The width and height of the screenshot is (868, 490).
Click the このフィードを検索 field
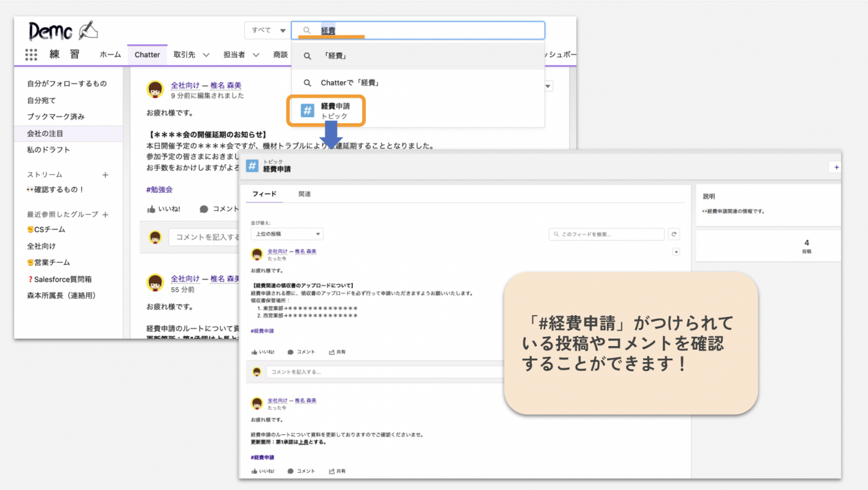(606, 234)
